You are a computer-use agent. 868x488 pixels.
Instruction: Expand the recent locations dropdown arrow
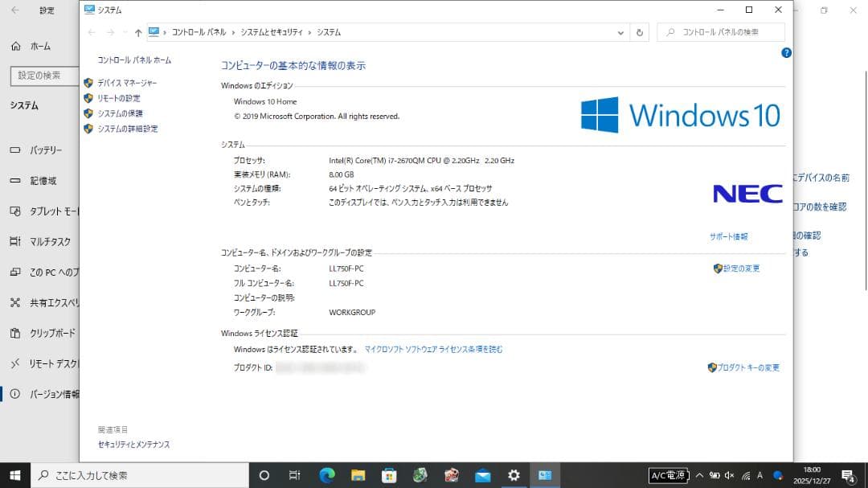pos(125,33)
